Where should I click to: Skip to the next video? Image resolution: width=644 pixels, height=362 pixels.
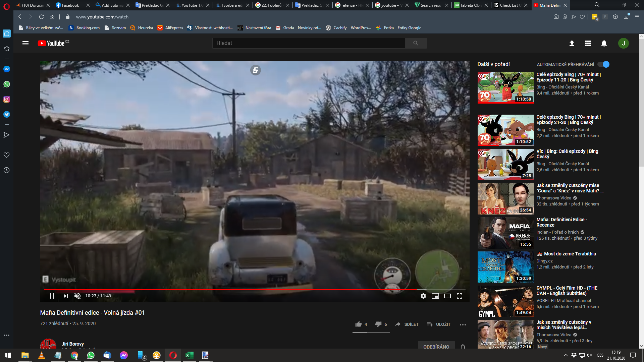click(65, 296)
